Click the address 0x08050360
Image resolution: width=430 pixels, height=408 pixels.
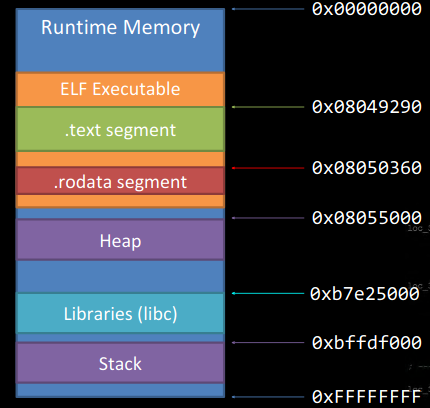[x=367, y=168]
